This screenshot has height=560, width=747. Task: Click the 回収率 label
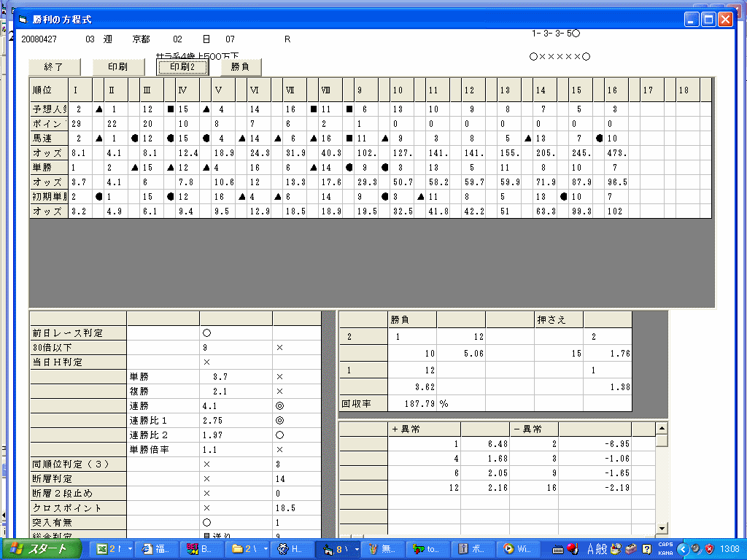tap(363, 404)
